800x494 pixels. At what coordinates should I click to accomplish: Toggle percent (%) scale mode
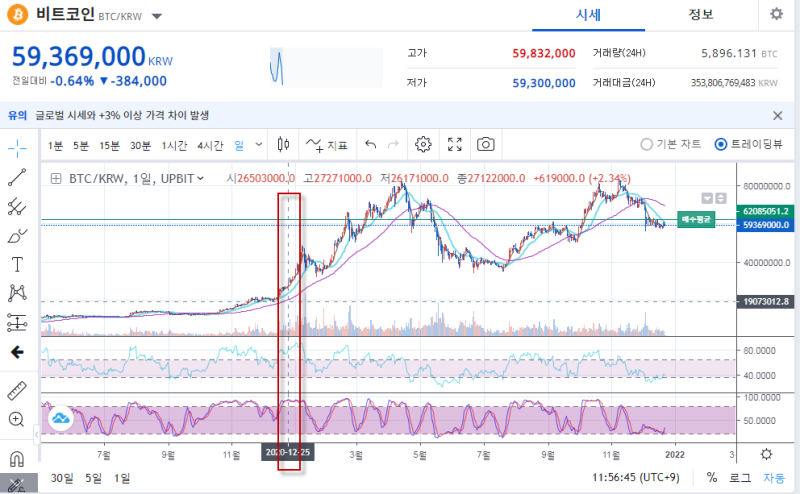pos(712,478)
